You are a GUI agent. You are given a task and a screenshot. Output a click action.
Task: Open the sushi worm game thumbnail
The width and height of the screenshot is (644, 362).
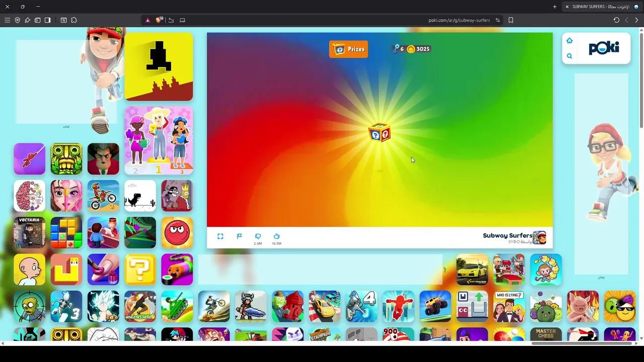coord(177,269)
